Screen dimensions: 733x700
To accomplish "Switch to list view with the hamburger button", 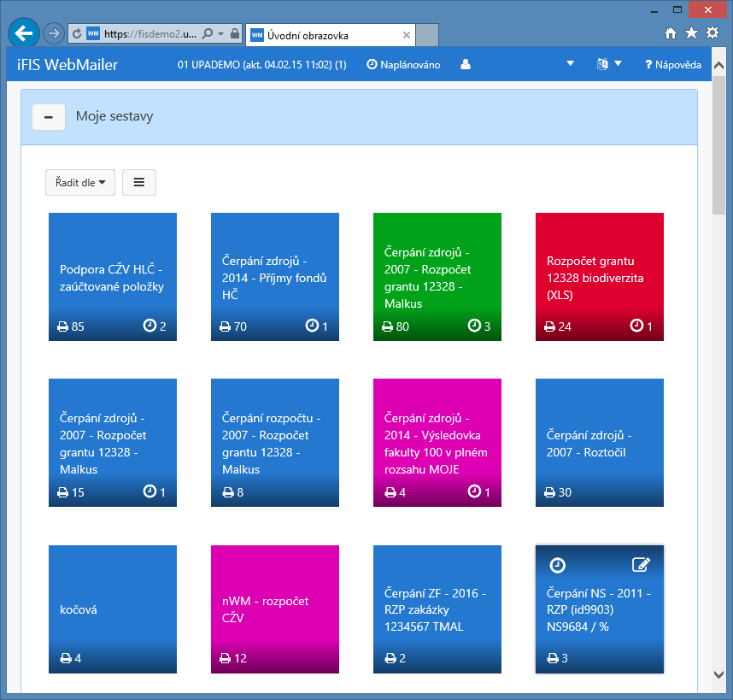I will pyautogui.click(x=139, y=182).
